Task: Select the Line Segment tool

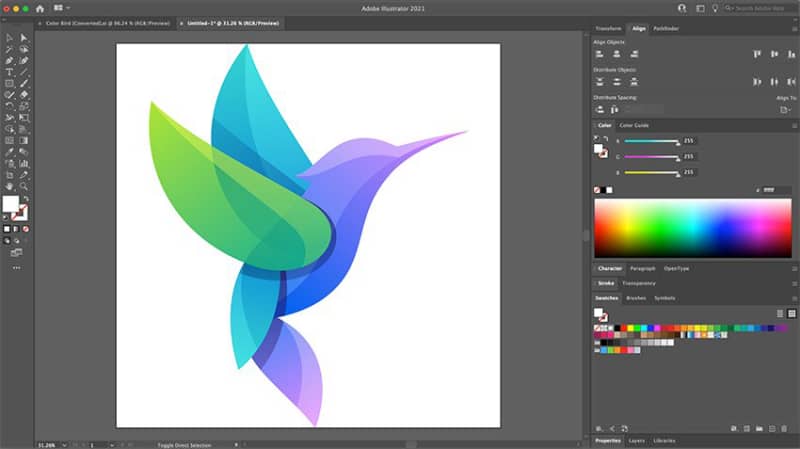Action: pos(23,72)
